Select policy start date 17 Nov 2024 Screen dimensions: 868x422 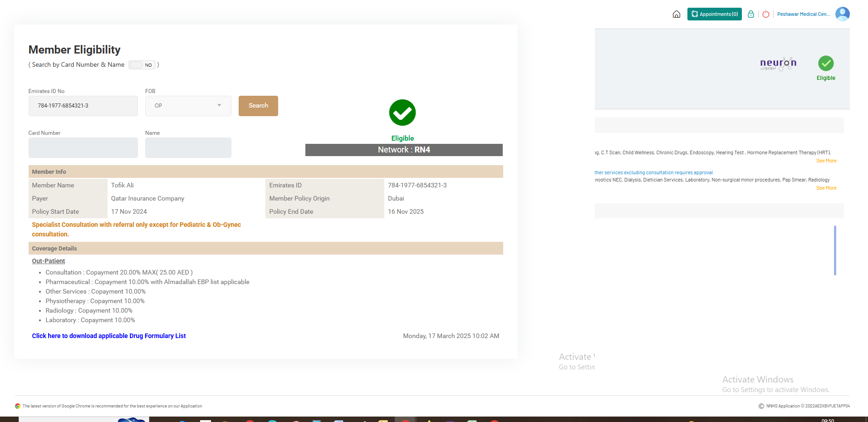[129, 211]
